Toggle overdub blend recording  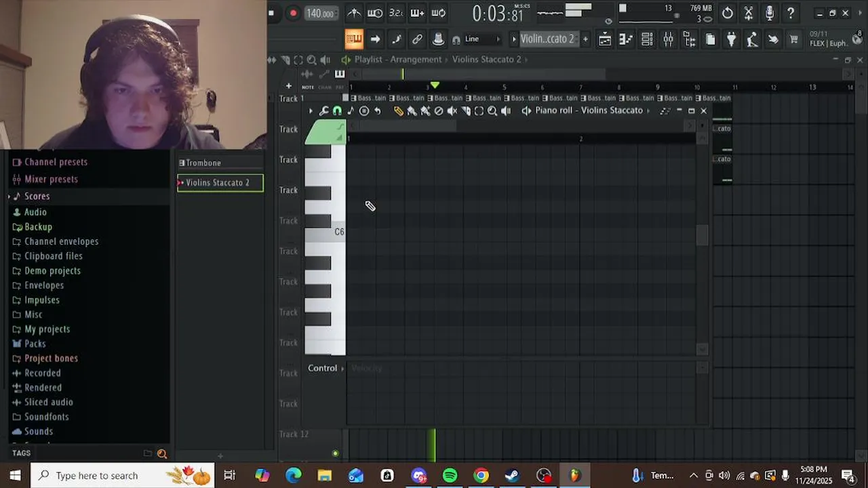[x=417, y=13]
